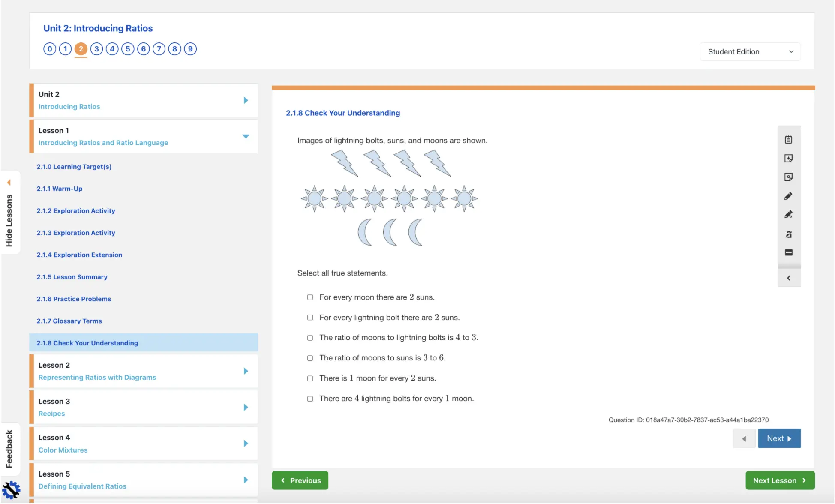Open the notepad tool icon

pyautogui.click(x=788, y=140)
